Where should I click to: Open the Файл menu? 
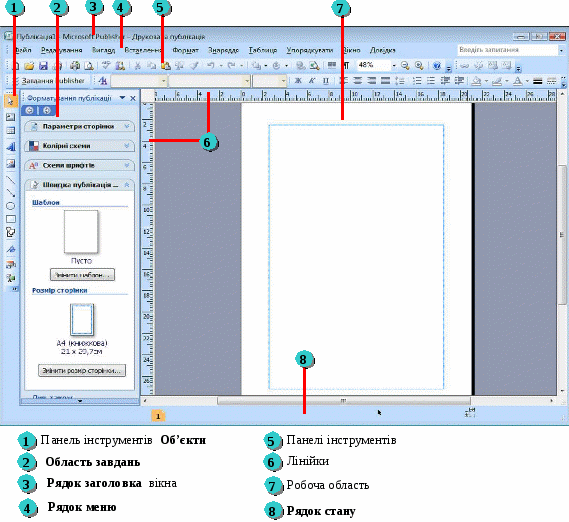pos(23,50)
